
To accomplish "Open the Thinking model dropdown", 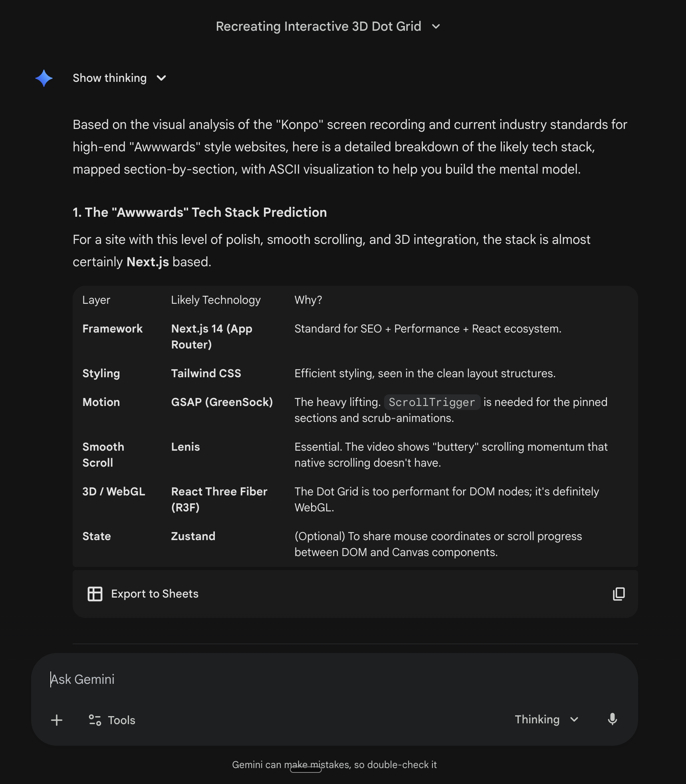I will 546,719.
